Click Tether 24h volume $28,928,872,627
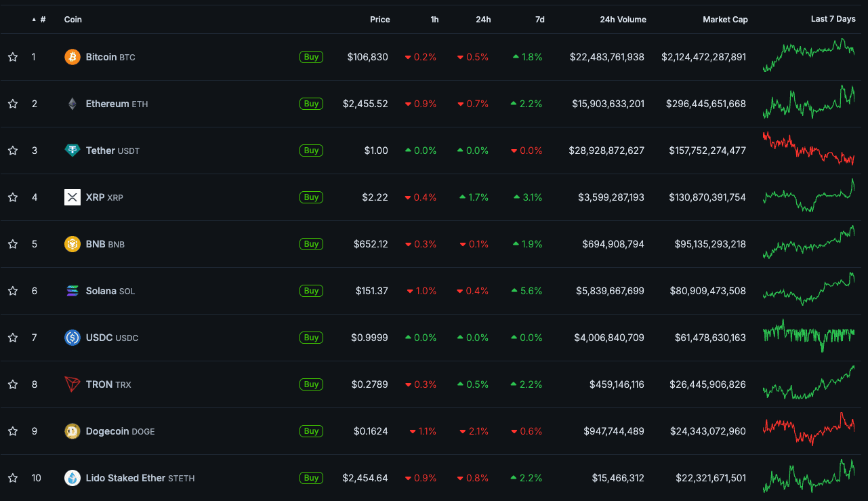The image size is (868, 501). [607, 151]
